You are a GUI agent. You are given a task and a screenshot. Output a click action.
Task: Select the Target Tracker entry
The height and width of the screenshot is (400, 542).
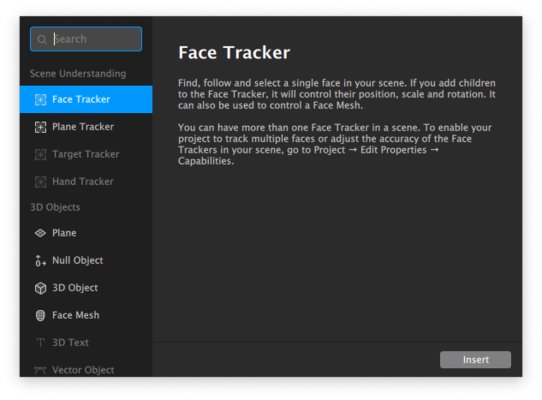point(86,154)
